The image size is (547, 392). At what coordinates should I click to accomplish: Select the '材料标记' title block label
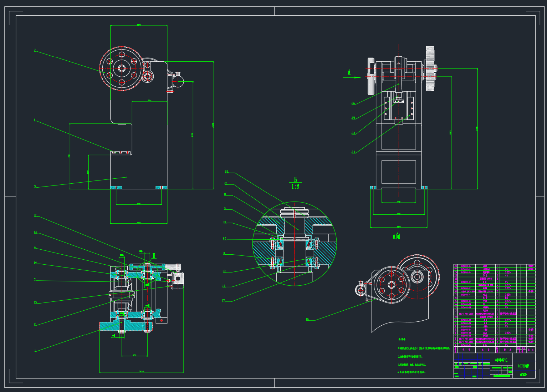501,360
